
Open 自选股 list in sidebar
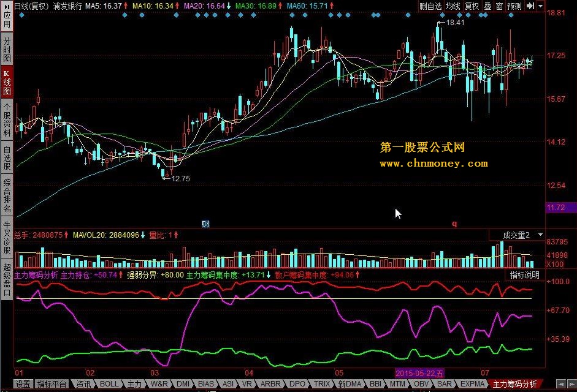7,157
